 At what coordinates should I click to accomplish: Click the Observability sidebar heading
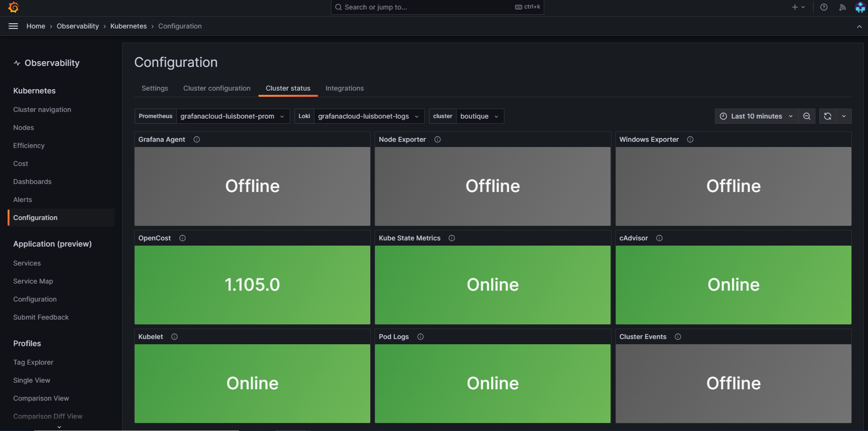click(x=47, y=63)
